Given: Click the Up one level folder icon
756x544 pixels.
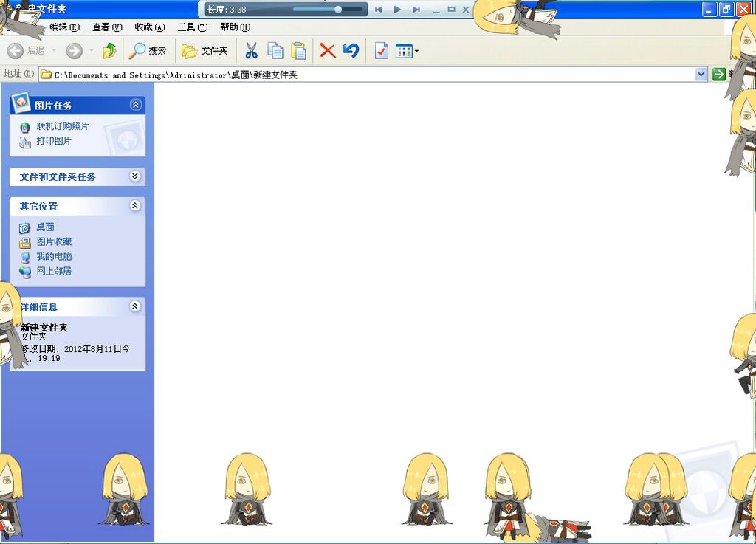Looking at the screenshot, I should coord(109,51).
